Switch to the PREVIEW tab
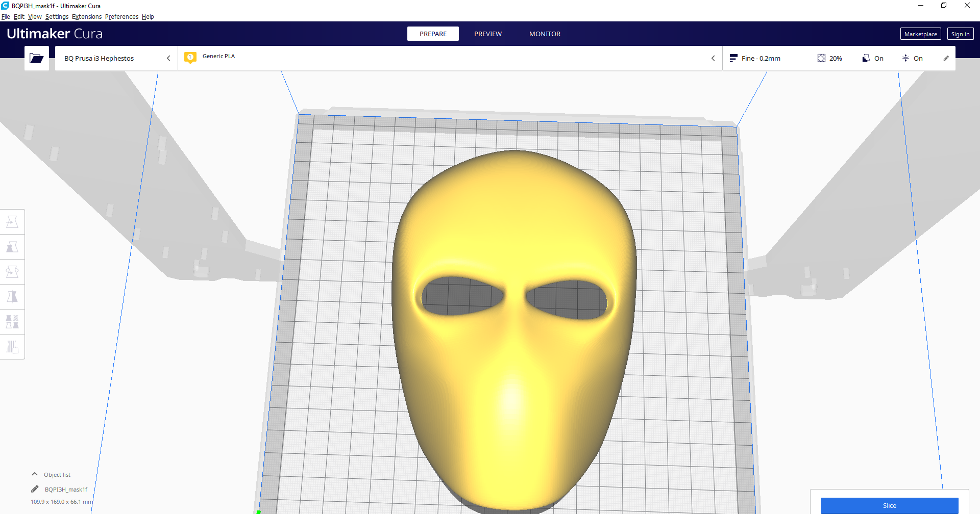980x514 pixels. [487, 34]
